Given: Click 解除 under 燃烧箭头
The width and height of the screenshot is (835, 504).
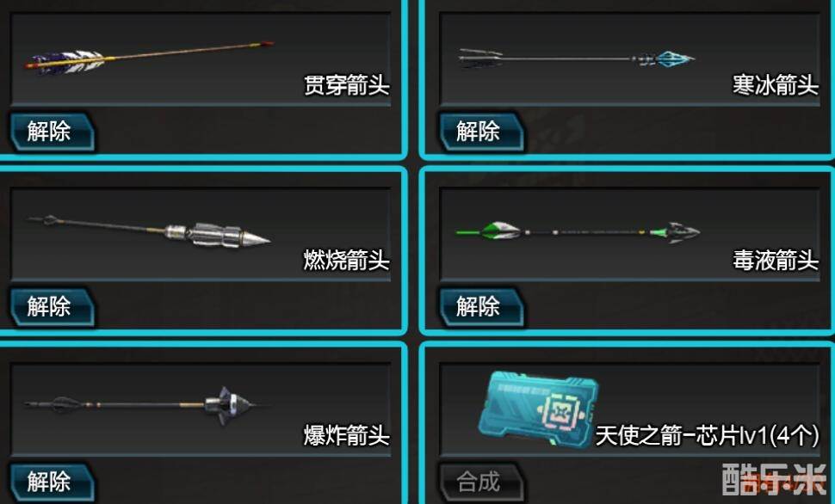Looking at the screenshot, I should pos(53,306).
